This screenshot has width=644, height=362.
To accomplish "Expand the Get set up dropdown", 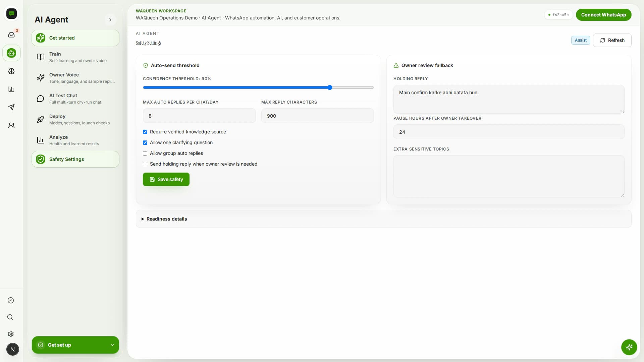I will tap(75, 345).
